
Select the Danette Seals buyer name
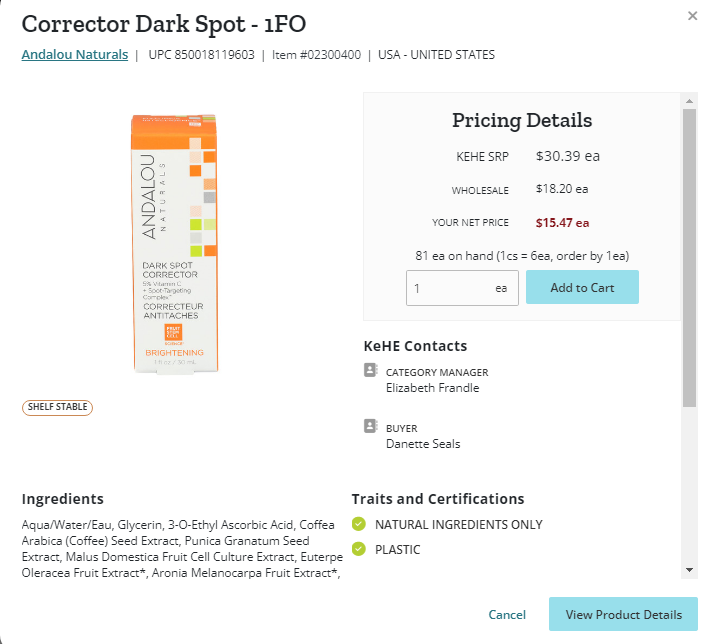(x=423, y=444)
